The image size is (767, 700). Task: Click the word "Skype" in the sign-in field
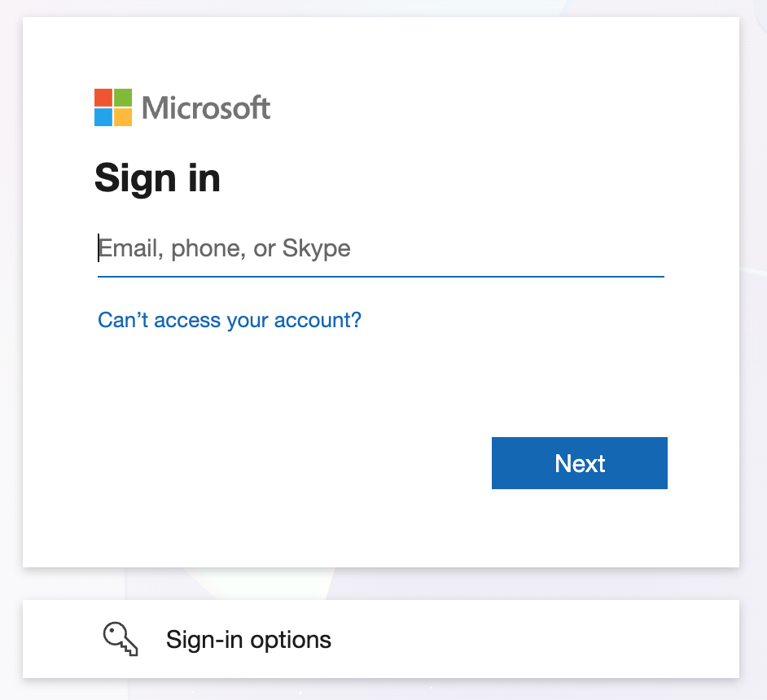point(317,248)
